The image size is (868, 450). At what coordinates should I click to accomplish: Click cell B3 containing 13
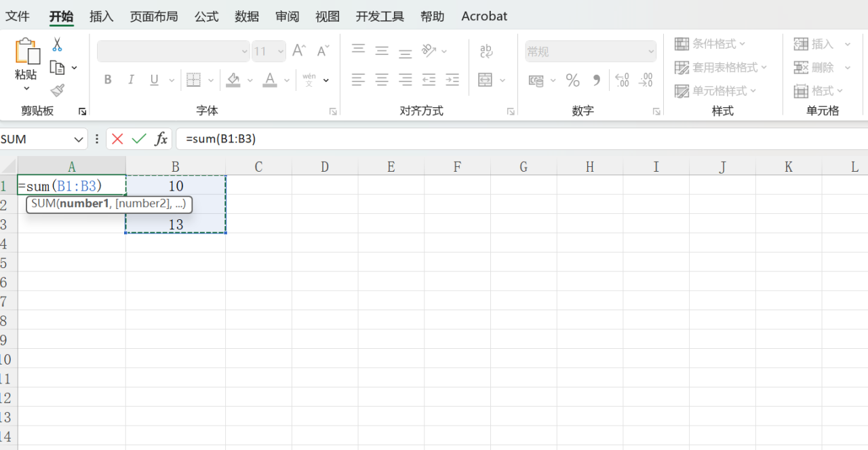176,224
